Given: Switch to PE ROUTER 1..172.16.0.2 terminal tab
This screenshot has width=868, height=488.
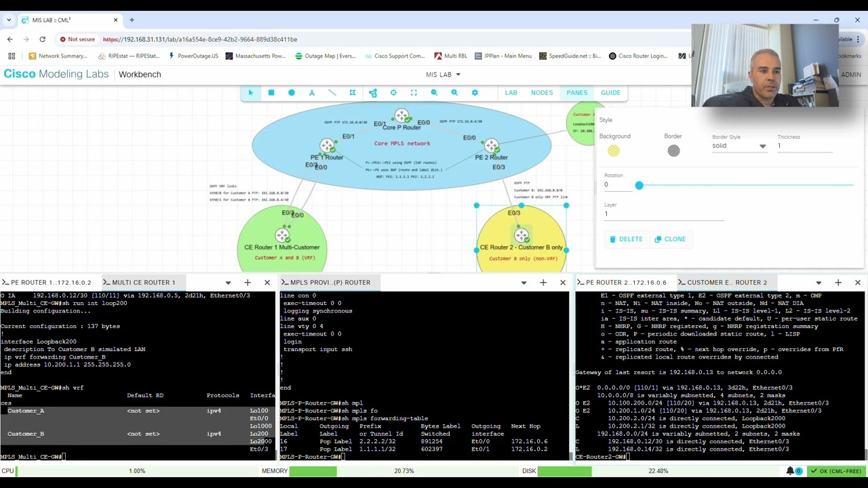Looking at the screenshot, I should (50, 282).
